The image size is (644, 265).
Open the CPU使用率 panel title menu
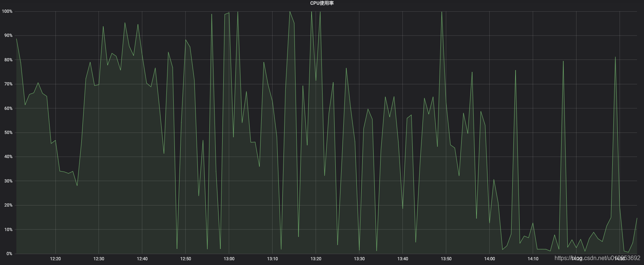[x=322, y=3]
